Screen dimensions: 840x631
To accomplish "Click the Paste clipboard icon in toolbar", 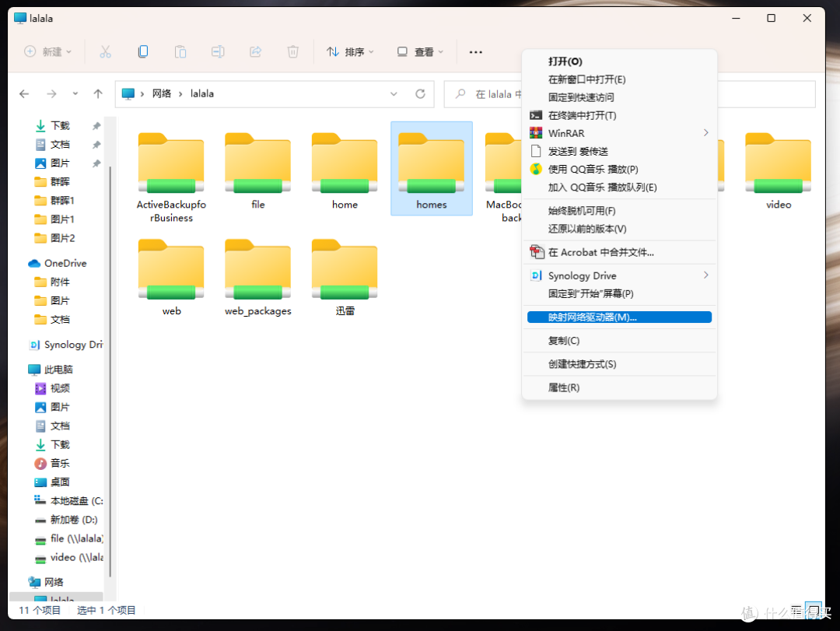I will (180, 52).
